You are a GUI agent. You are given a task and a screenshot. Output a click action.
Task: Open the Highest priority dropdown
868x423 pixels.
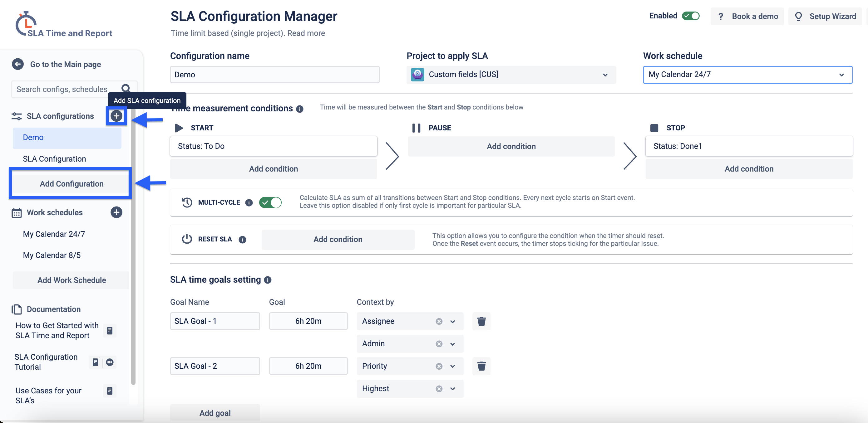coord(452,389)
